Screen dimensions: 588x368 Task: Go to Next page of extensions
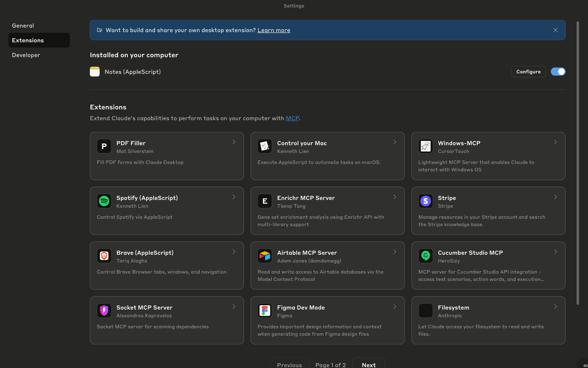(x=368, y=365)
